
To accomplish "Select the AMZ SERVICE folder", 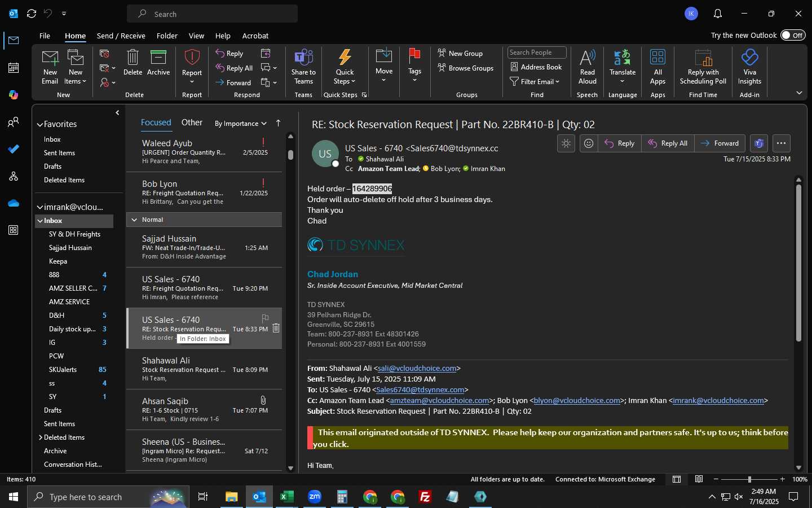I will [69, 302].
